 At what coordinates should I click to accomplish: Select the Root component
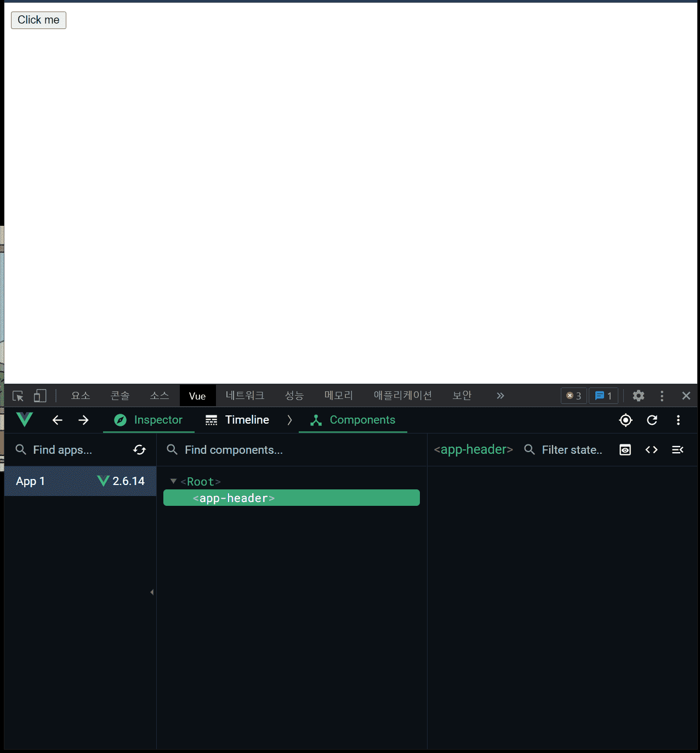point(201,482)
